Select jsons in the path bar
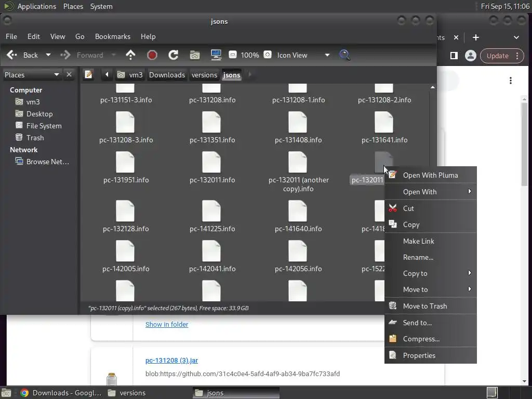The height and width of the screenshot is (399, 532). click(x=232, y=75)
